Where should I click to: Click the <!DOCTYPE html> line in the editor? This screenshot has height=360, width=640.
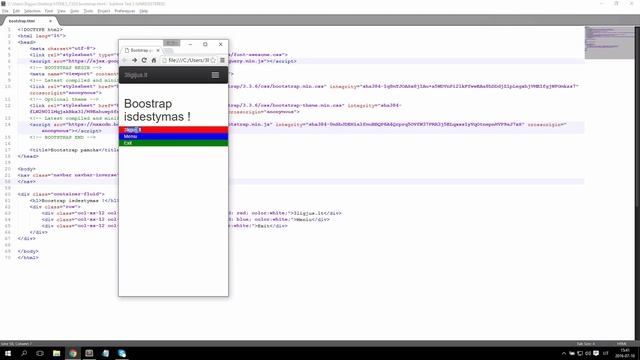pos(40,30)
